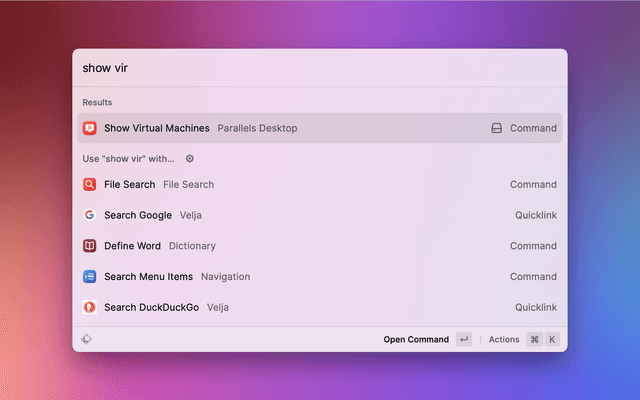The height and width of the screenshot is (400, 640).
Task: Click the red File Search magnifier icon
Action: tap(90, 184)
